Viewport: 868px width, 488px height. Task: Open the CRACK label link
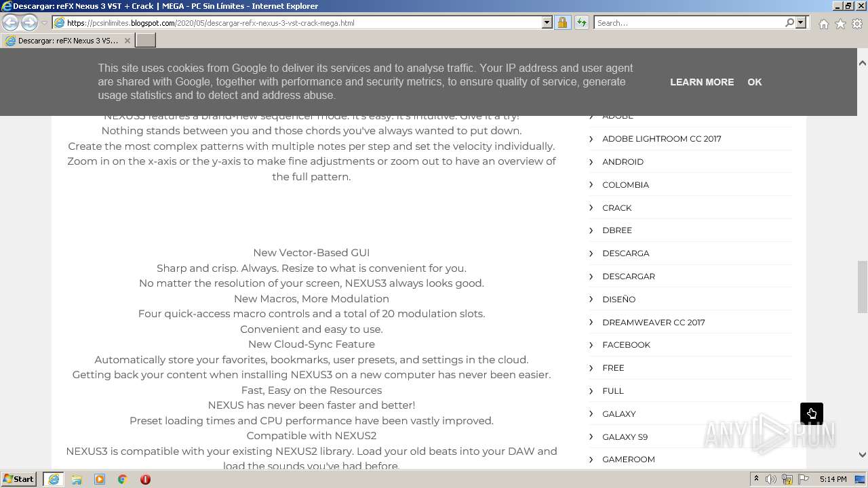(x=616, y=208)
